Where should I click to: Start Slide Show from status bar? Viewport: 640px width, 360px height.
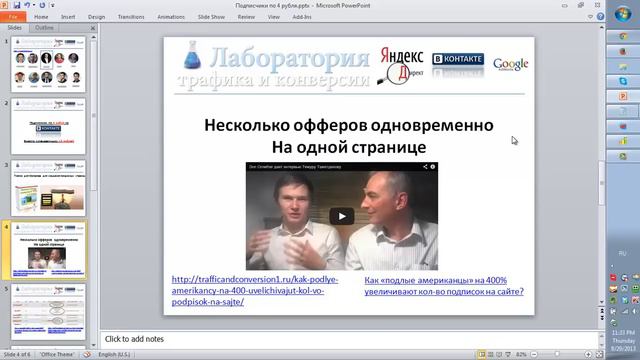pyautogui.click(x=508, y=354)
